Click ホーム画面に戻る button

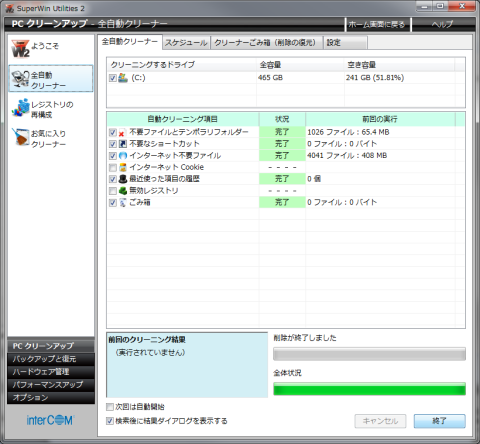tap(377, 24)
